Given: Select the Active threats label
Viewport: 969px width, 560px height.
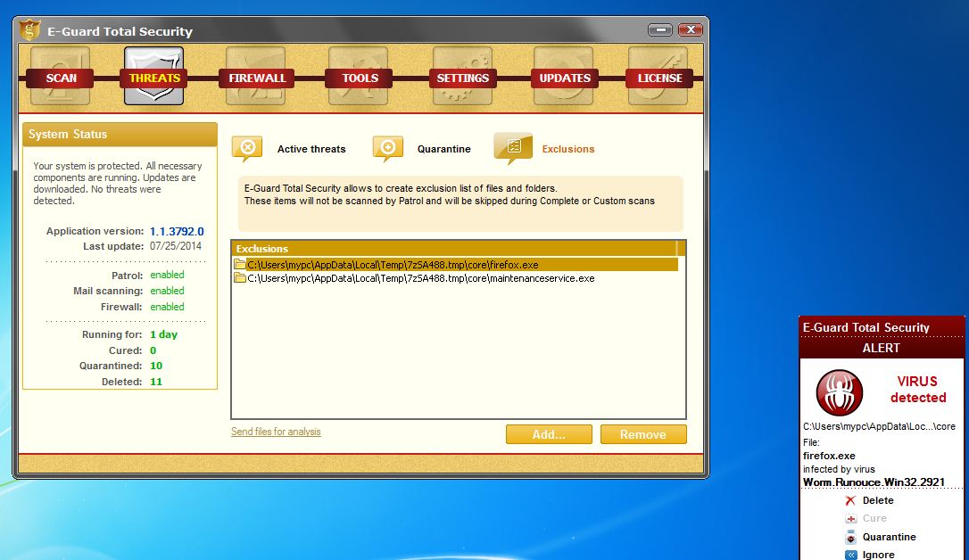Looking at the screenshot, I should click(311, 149).
